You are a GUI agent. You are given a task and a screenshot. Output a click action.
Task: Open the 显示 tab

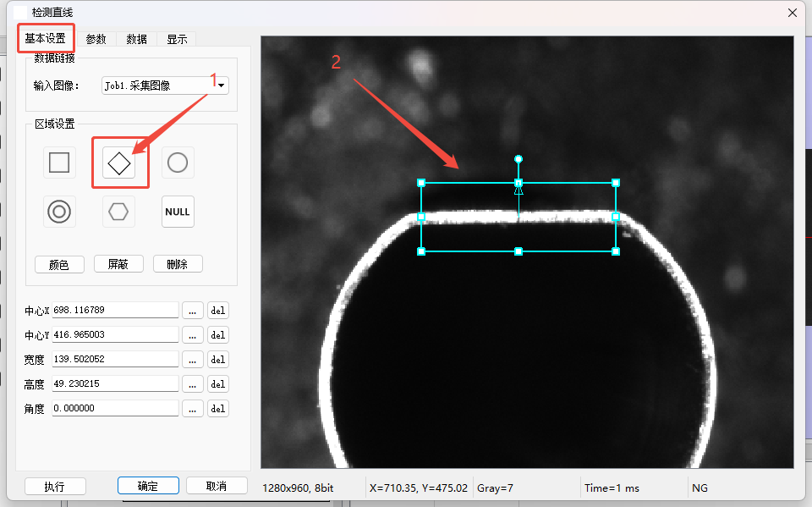[177, 39]
